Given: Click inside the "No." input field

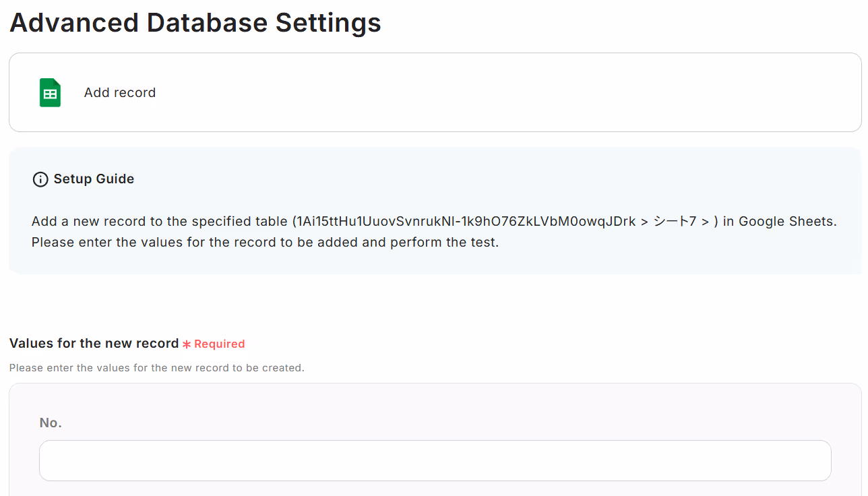Looking at the screenshot, I should tap(435, 460).
